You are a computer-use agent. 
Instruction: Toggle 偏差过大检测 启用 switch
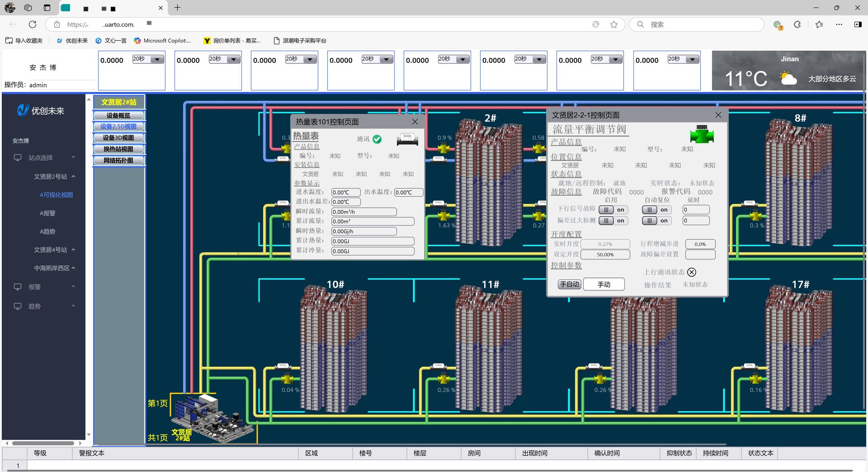click(613, 221)
